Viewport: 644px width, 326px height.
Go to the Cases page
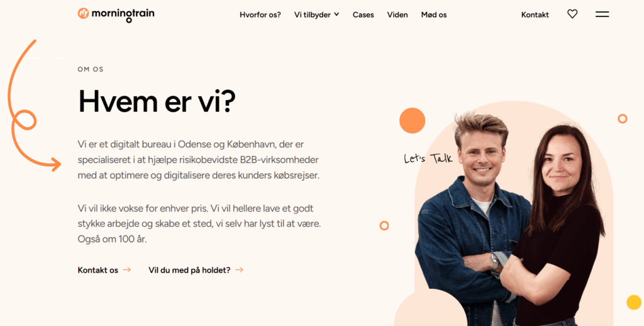click(363, 15)
